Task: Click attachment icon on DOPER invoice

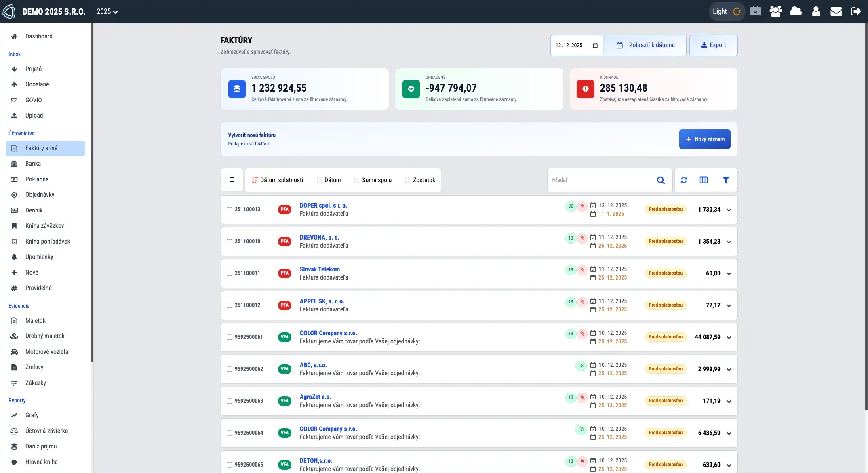Action: tap(582, 206)
